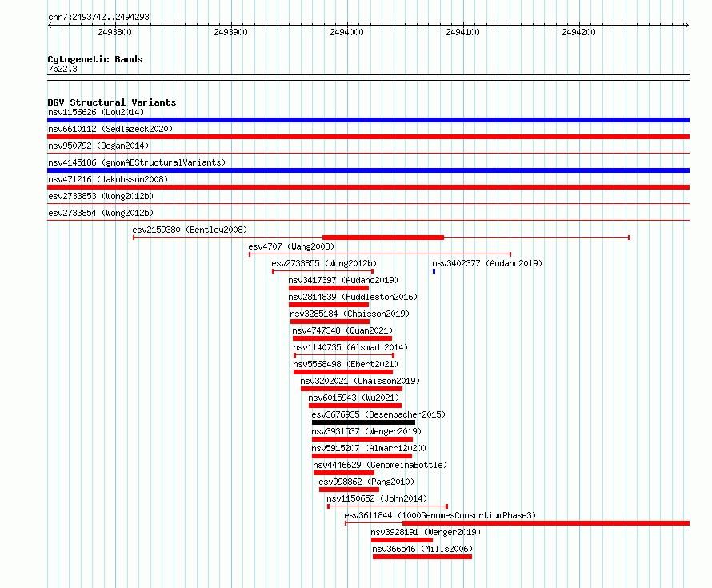
Task: Select the nsv6610112 (Sedlazeck2020) label
Action: click(x=110, y=129)
